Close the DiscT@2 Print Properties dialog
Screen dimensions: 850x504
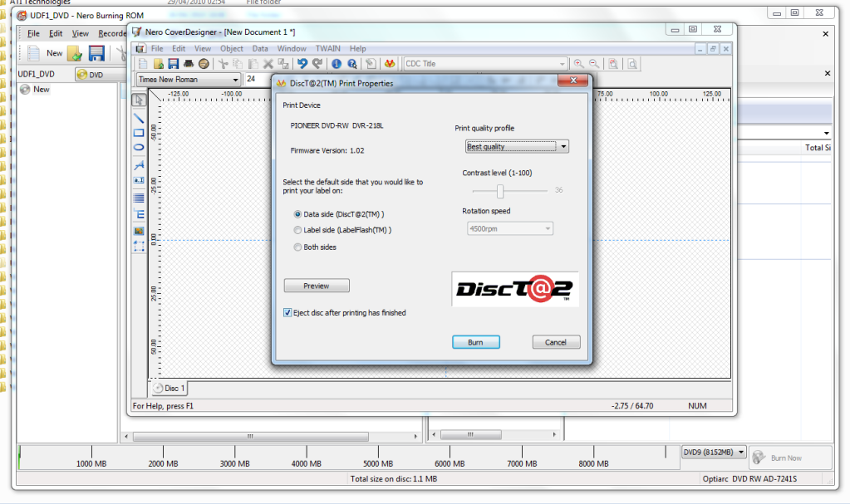click(x=573, y=81)
